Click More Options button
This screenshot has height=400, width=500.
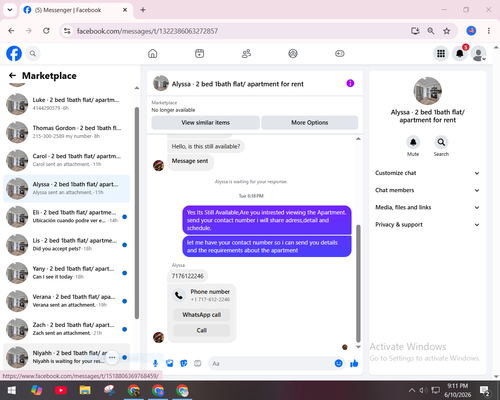pyautogui.click(x=310, y=123)
